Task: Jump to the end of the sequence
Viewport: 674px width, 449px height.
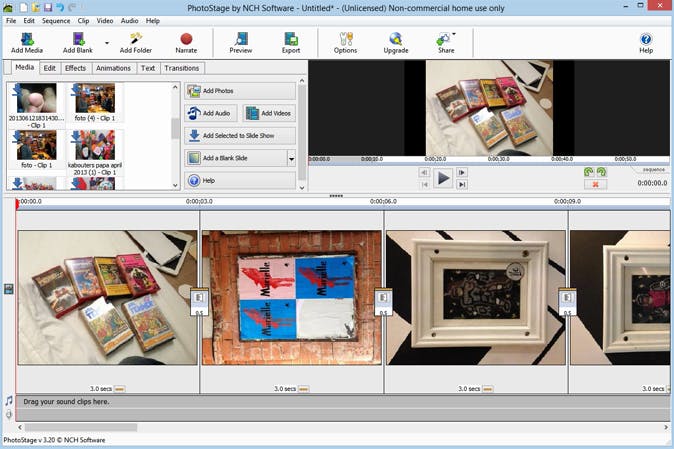Action: 462,184
